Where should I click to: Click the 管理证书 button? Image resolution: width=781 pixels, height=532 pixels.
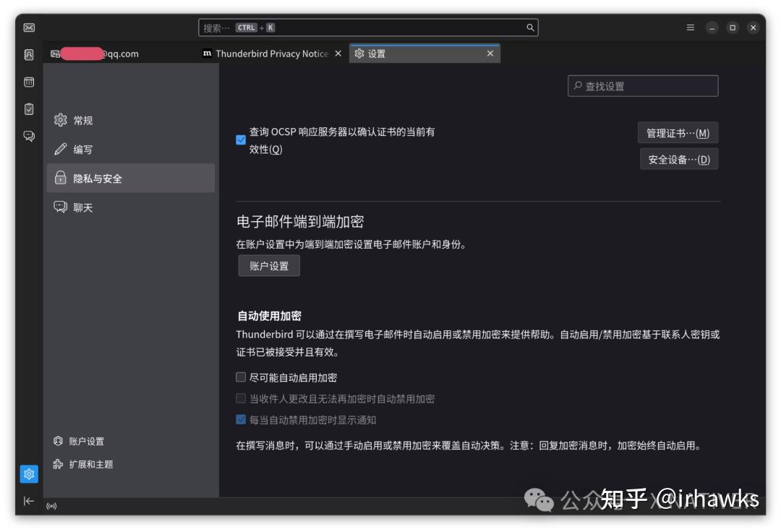(x=678, y=132)
